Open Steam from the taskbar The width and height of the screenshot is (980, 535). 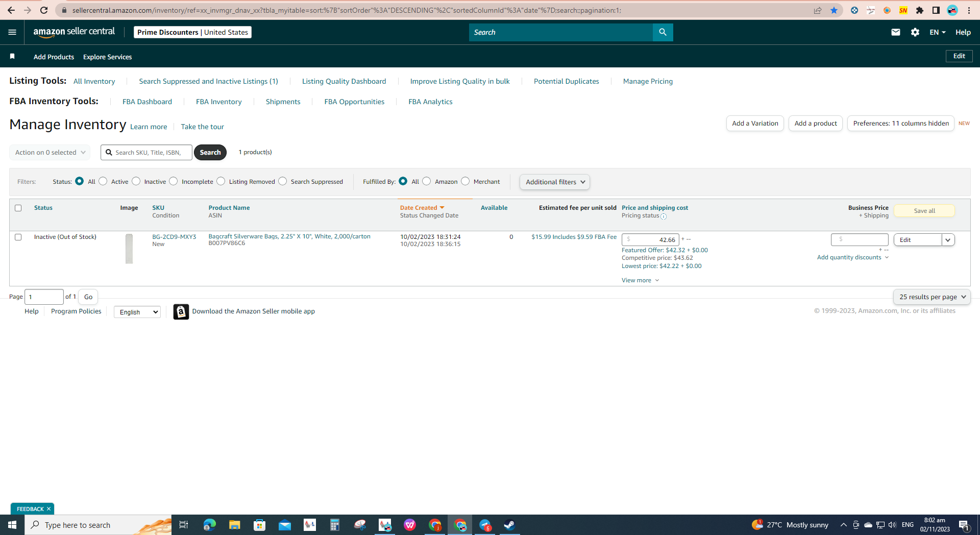pos(509,525)
